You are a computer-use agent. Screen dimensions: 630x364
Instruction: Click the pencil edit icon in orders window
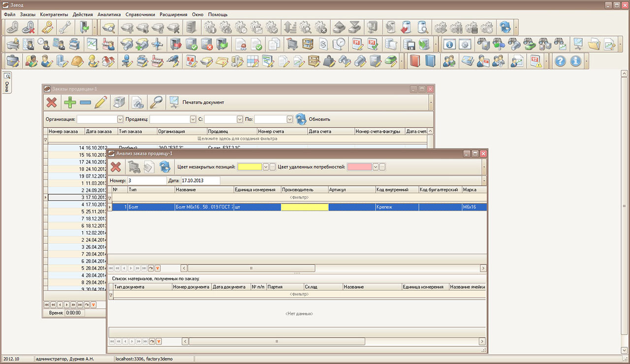coord(100,102)
